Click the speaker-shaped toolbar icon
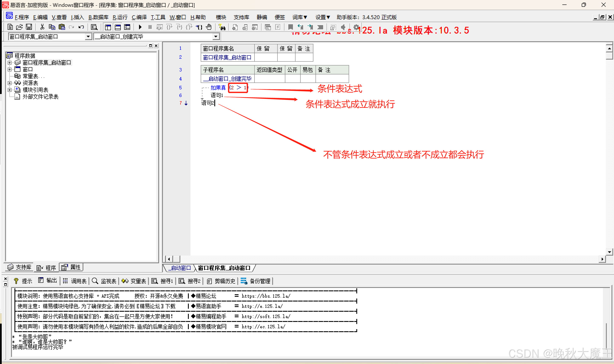Image resolution: width=614 pixels, height=364 pixels. 343,27
